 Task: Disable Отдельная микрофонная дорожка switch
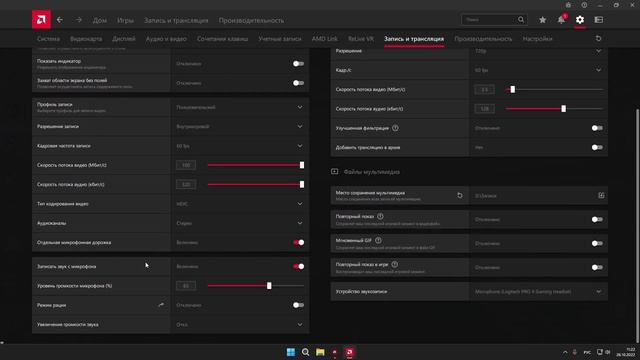pyautogui.click(x=298, y=242)
